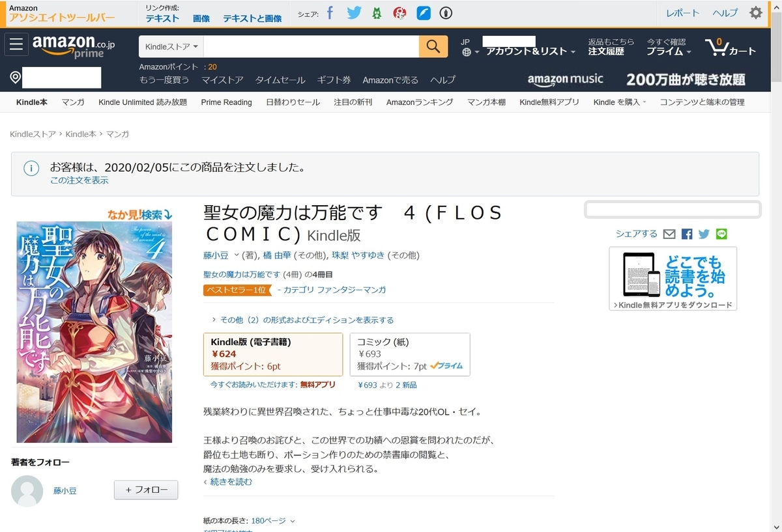Share this book on LINE
The height and width of the screenshot is (532, 782).
721,234
